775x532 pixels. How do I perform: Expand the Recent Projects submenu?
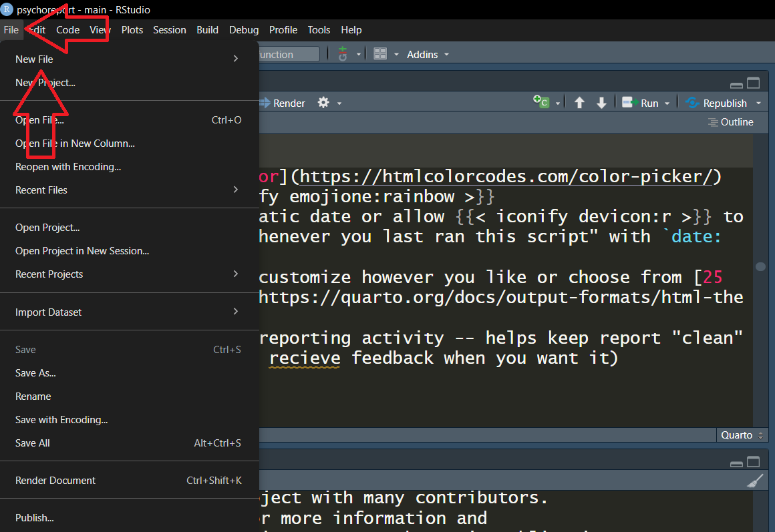tap(127, 274)
